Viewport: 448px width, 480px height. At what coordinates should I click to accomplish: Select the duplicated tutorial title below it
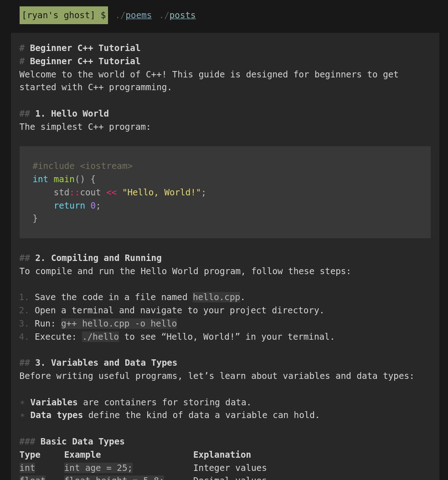pos(85,61)
